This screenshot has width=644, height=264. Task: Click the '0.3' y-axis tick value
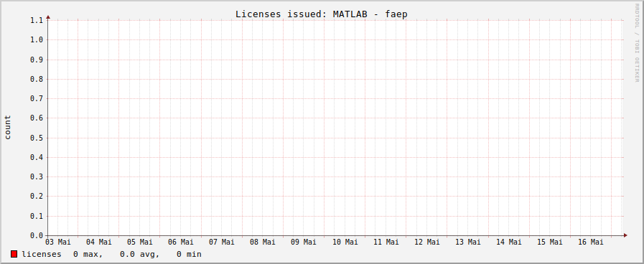click(x=37, y=177)
